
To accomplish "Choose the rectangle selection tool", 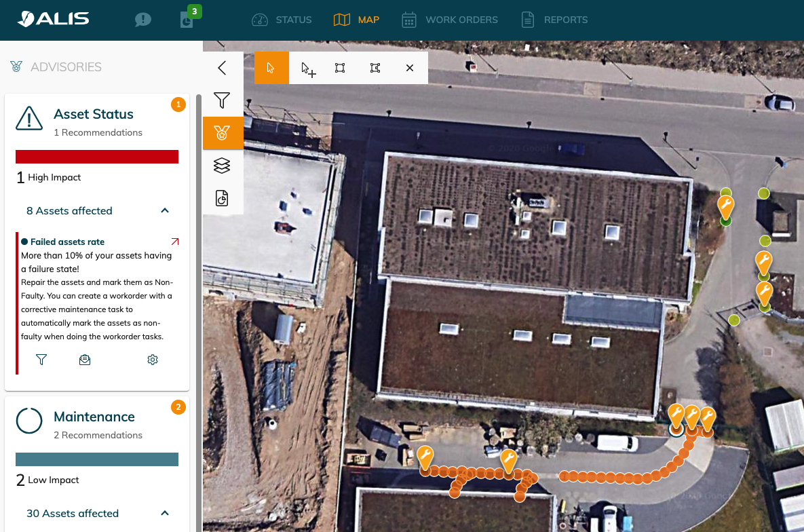I will point(340,68).
